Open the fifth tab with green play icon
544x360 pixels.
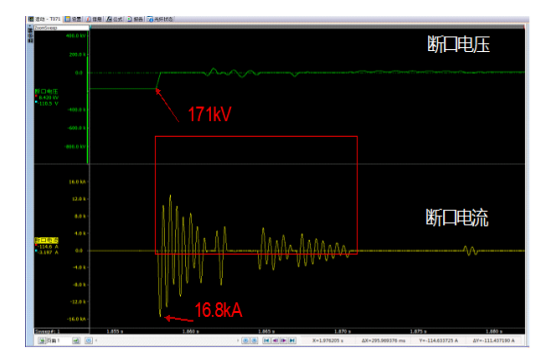pyautogui.click(x=135, y=19)
